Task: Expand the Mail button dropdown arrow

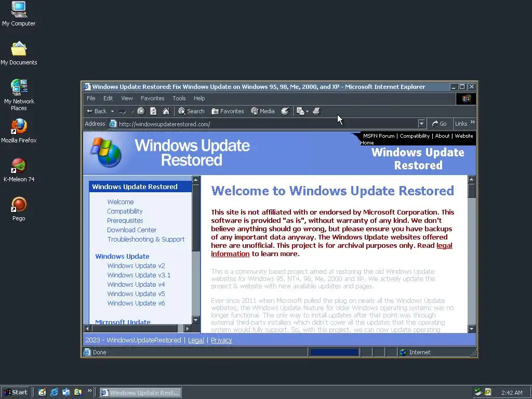Action: click(308, 111)
